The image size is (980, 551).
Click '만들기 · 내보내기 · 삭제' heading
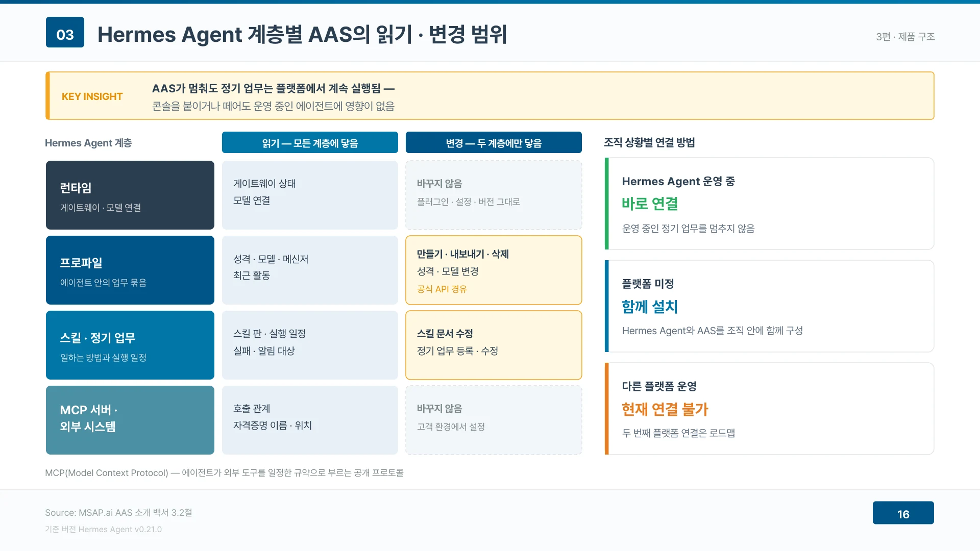pos(462,254)
